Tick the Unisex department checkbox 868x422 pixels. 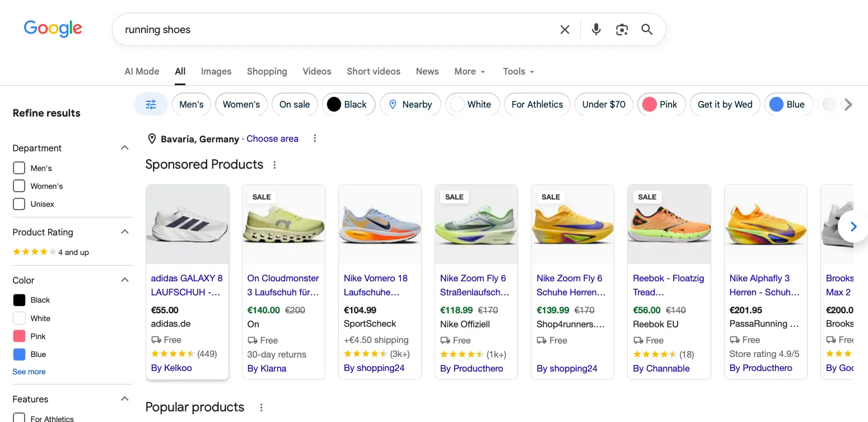[x=19, y=204]
